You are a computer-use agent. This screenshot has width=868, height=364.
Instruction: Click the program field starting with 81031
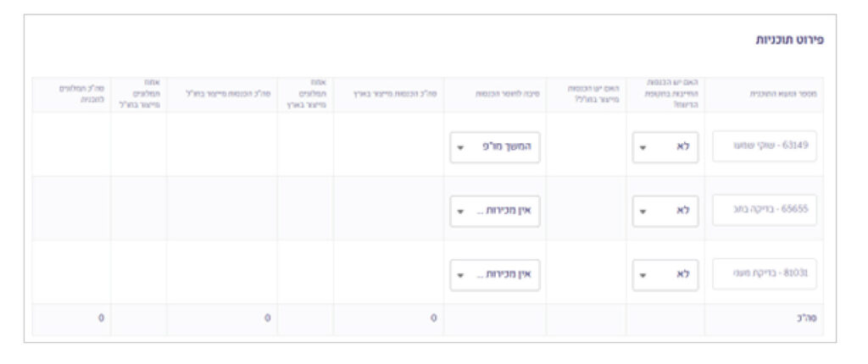765,273
